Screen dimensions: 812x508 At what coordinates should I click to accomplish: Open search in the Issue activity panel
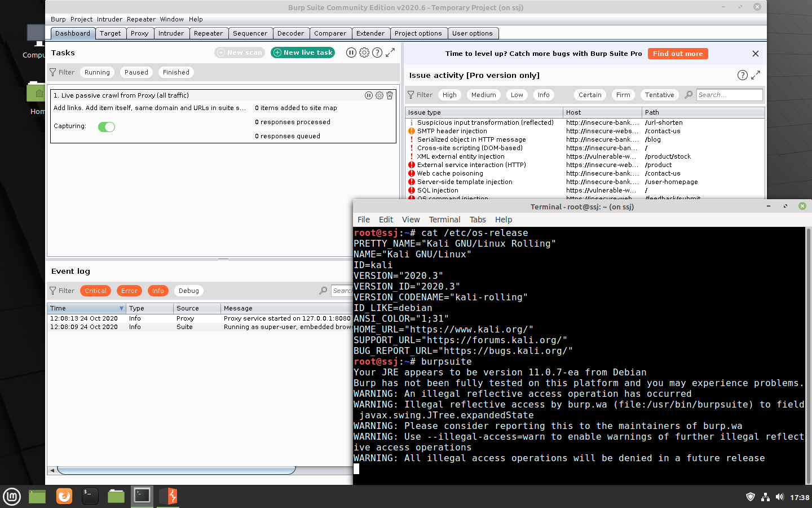tap(688, 95)
